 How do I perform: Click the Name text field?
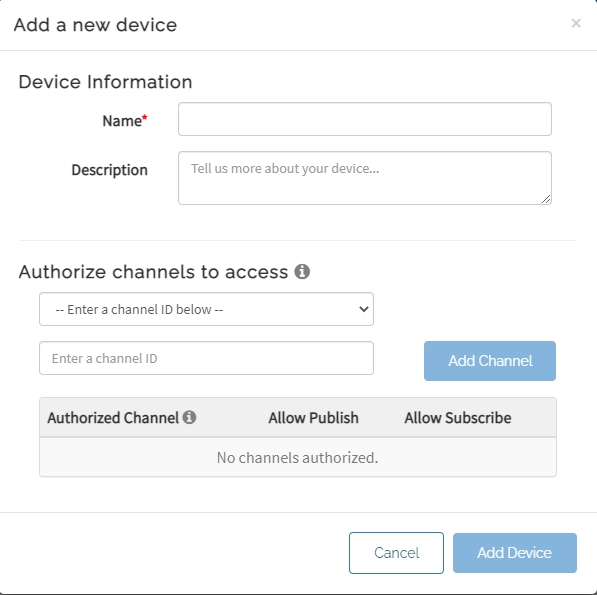click(x=365, y=119)
